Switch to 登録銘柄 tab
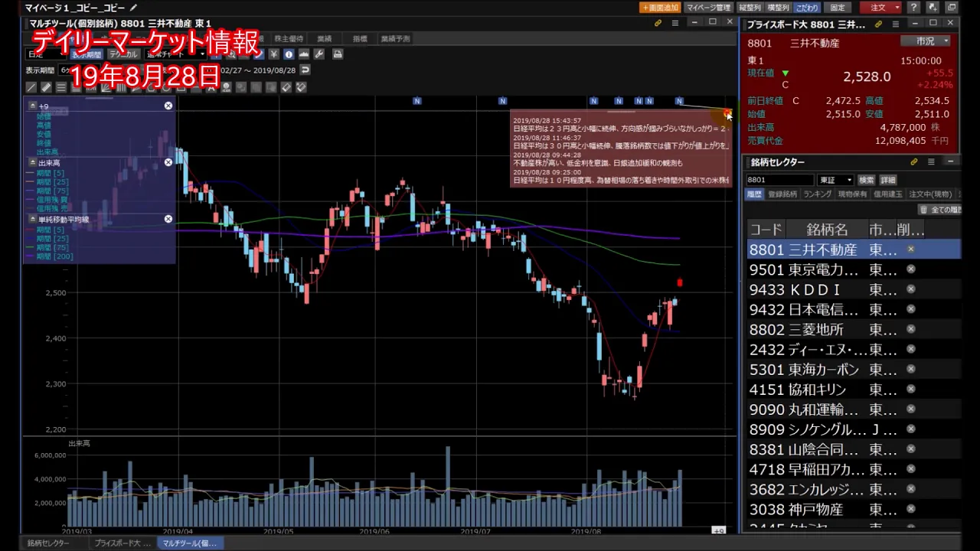Image resolution: width=980 pixels, height=551 pixels. 782,194
